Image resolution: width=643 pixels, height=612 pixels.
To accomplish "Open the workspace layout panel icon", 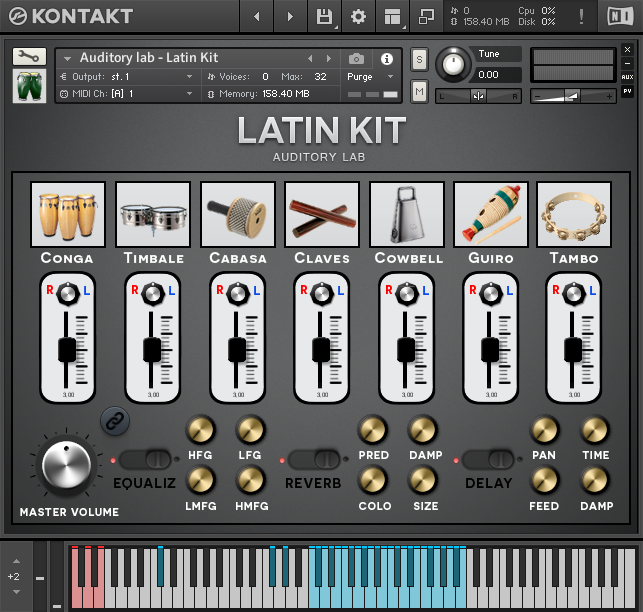I will [392, 17].
